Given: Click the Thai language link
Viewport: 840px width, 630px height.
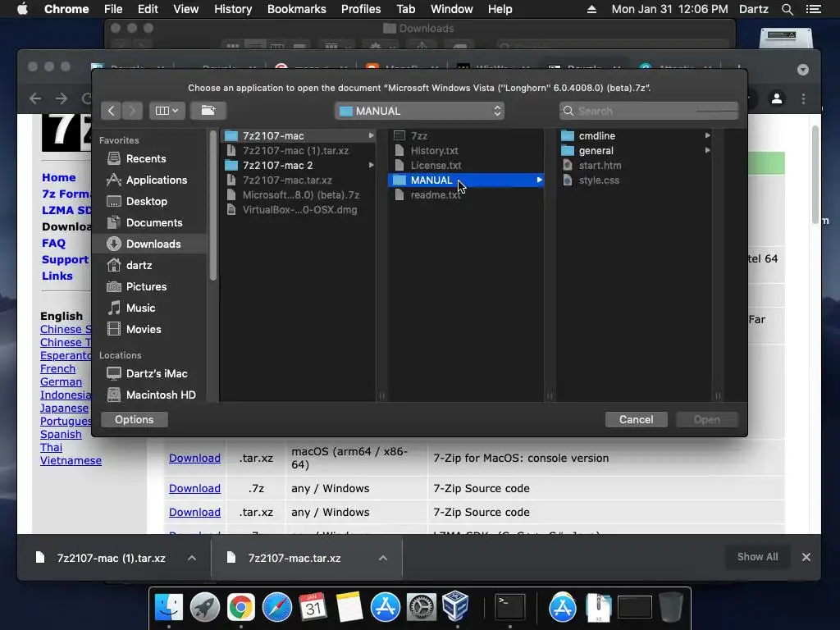Looking at the screenshot, I should tap(51, 447).
